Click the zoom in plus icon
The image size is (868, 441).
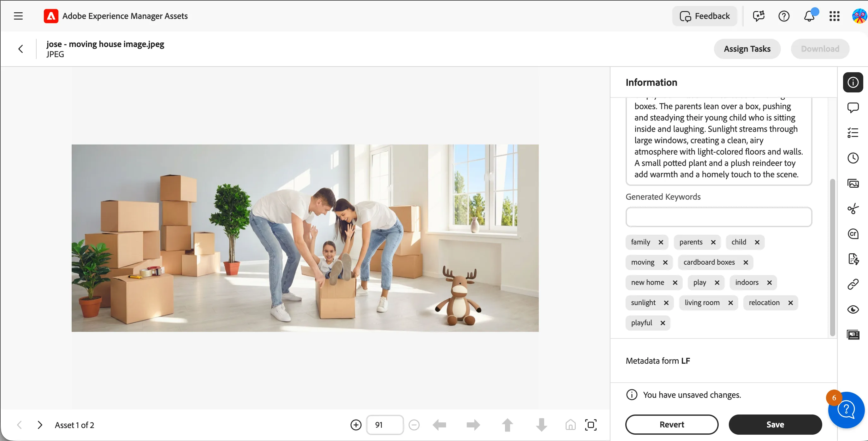tap(356, 425)
